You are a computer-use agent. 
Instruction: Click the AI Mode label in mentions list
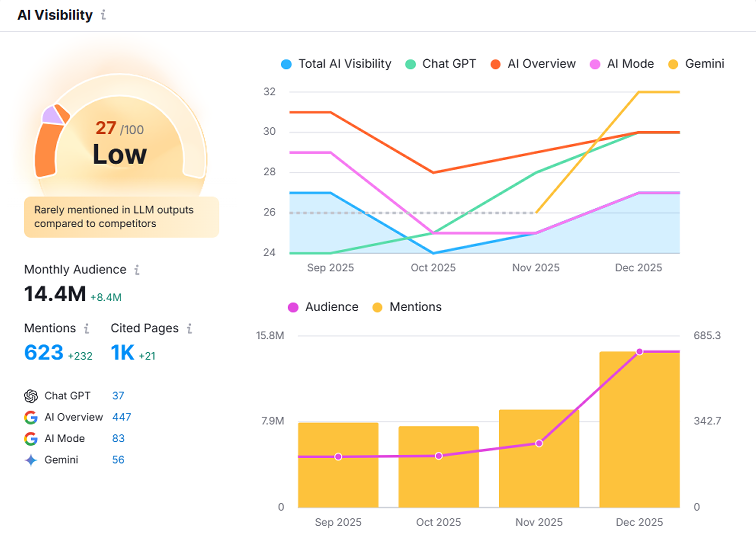coord(65,439)
